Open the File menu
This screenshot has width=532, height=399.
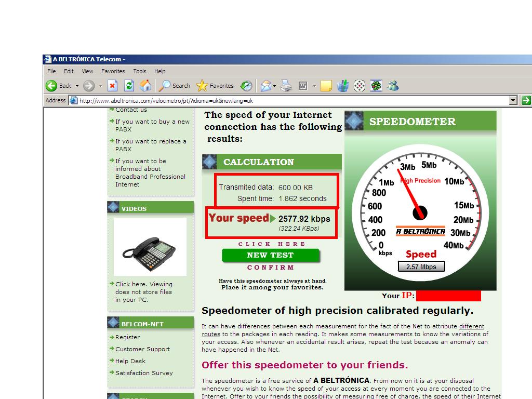point(51,71)
